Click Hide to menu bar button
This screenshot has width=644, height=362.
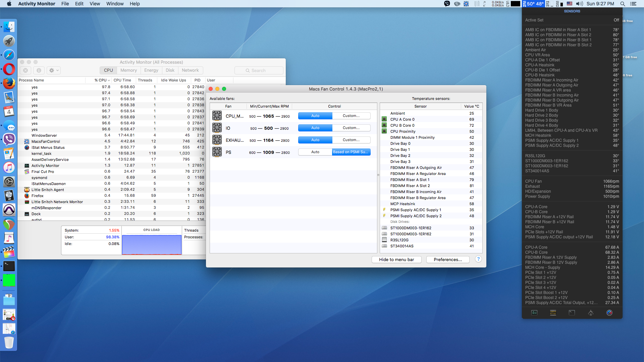(x=396, y=260)
